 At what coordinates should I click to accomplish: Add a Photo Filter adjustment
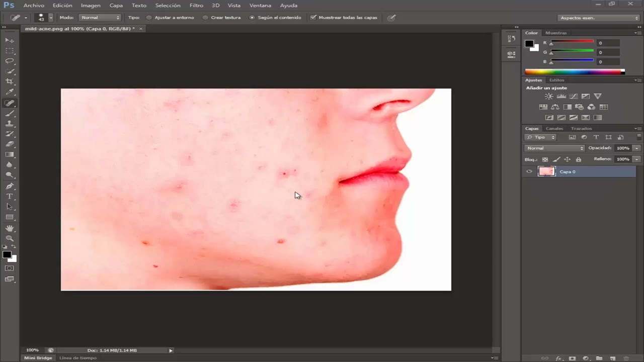point(579,107)
